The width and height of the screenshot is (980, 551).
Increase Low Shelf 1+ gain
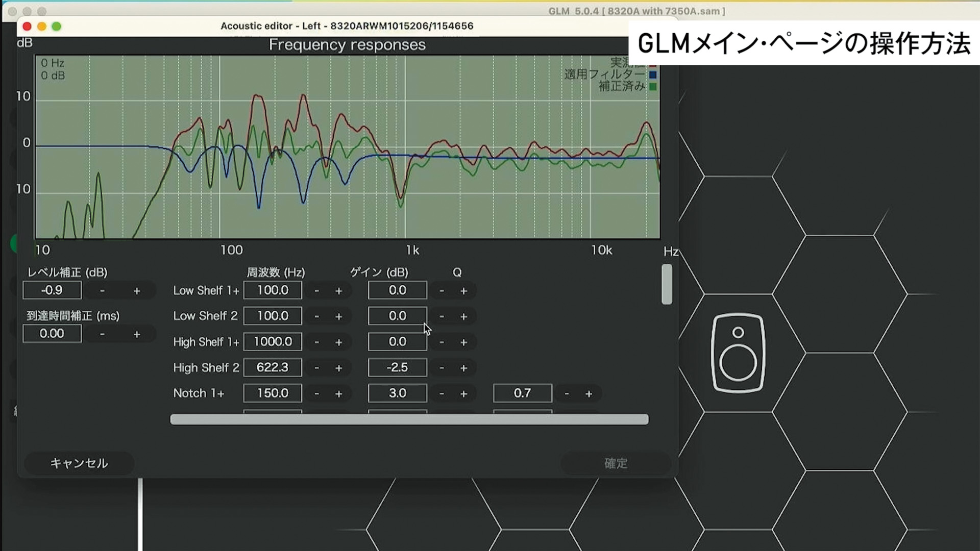pyautogui.click(x=463, y=291)
